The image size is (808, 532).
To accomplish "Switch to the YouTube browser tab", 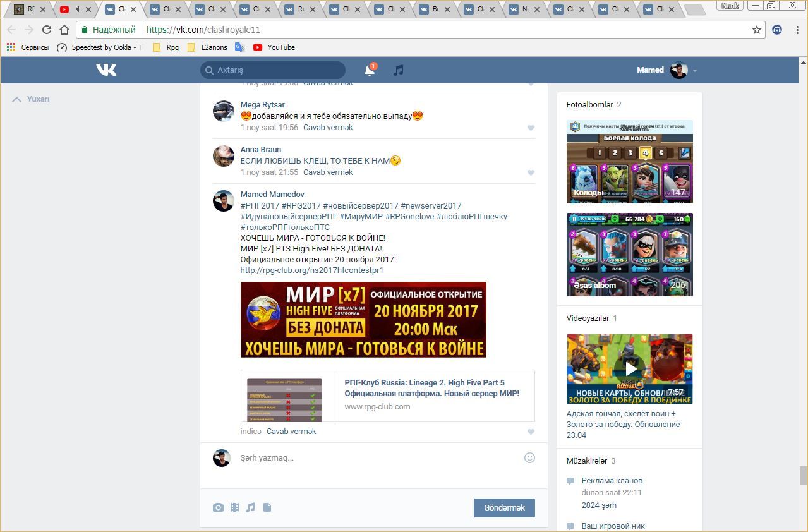I will click(75, 9).
